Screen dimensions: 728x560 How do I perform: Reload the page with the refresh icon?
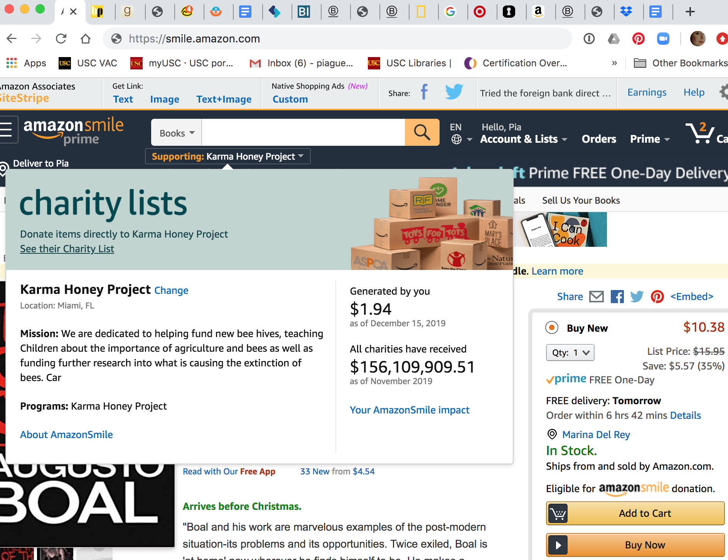click(61, 39)
